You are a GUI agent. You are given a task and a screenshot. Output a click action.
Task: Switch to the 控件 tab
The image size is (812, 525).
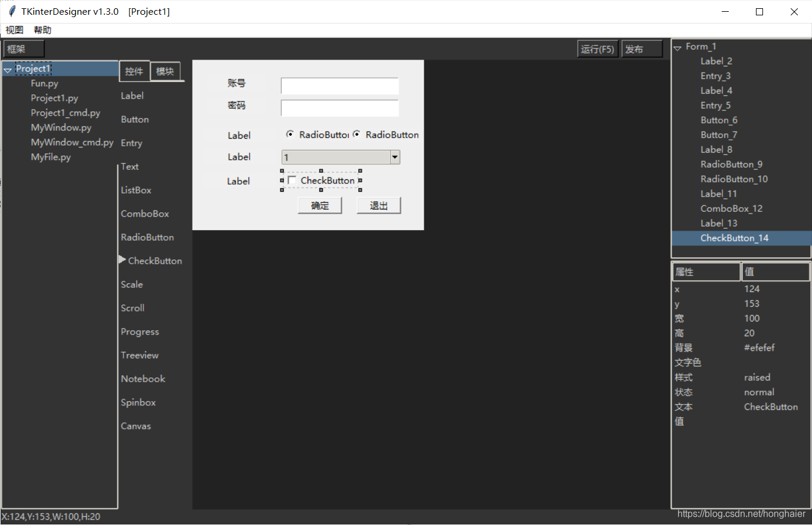coord(134,71)
